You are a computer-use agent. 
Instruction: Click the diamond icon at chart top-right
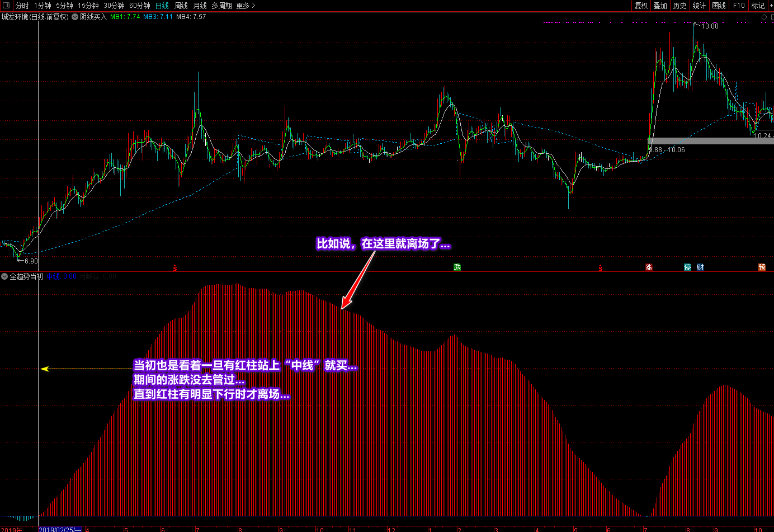[764, 17]
